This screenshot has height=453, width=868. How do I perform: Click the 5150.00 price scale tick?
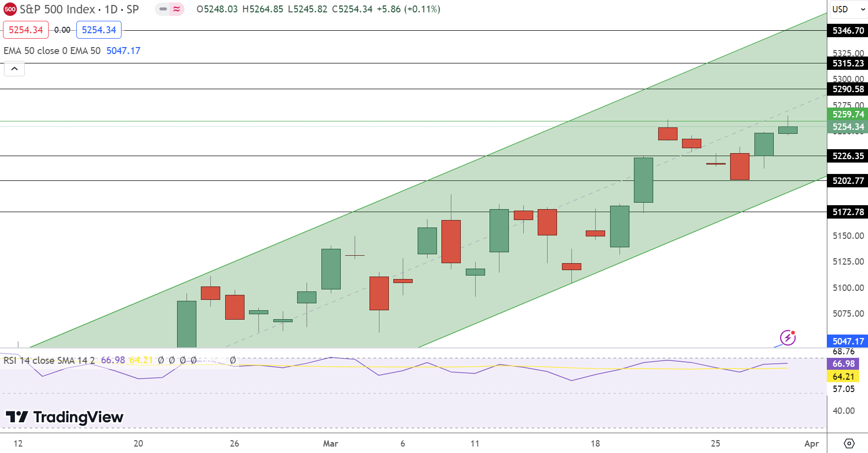coord(848,236)
